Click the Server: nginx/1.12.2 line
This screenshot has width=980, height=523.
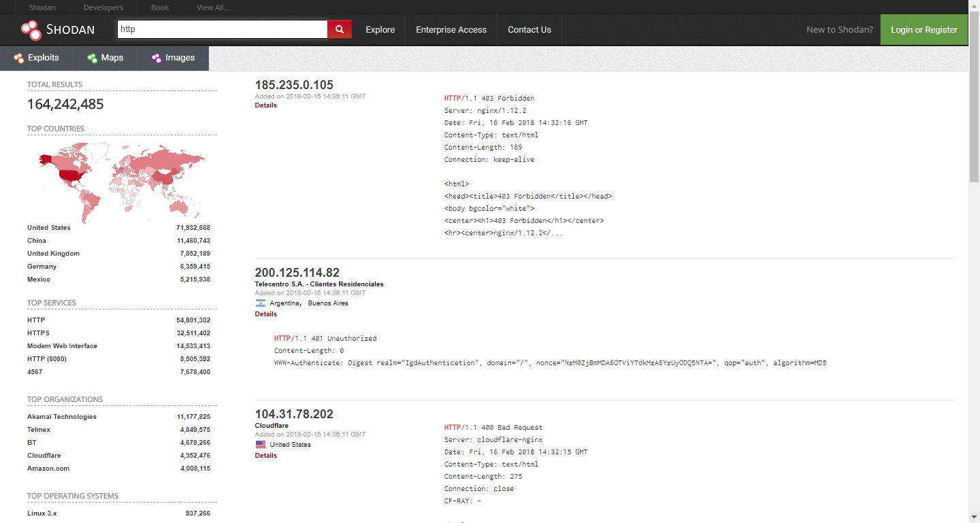pyautogui.click(x=485, y=111)
